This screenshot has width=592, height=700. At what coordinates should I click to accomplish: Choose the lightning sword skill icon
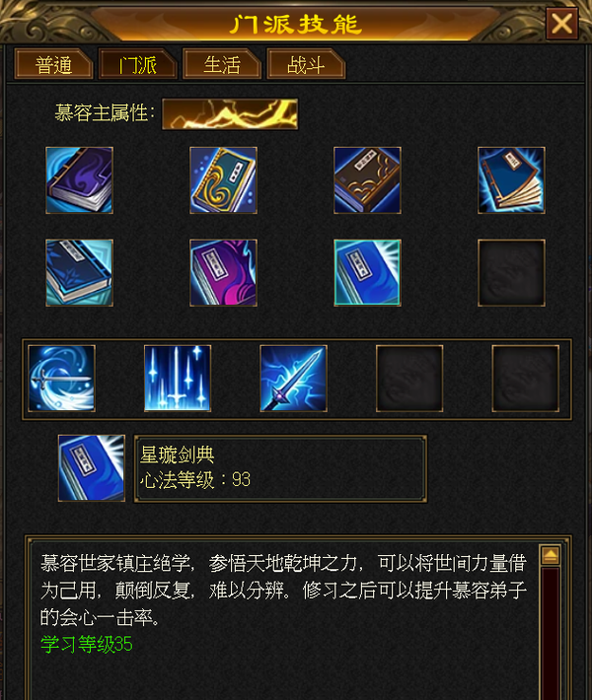click(x=294, y=379)
